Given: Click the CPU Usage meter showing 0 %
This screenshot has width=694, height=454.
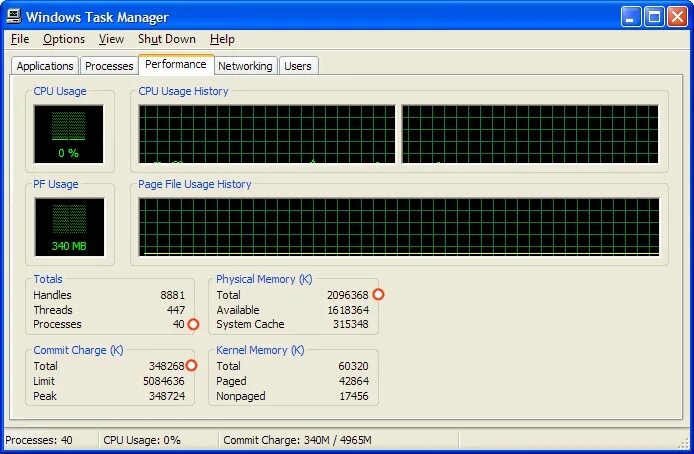Looking at the screenshot, I should click(x=69, y=134).
